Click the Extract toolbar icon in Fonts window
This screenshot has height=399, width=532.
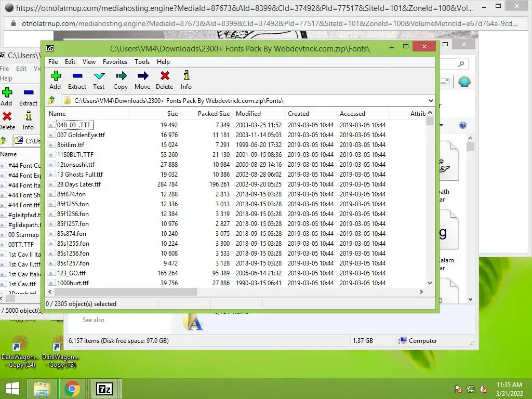(77, 76)
